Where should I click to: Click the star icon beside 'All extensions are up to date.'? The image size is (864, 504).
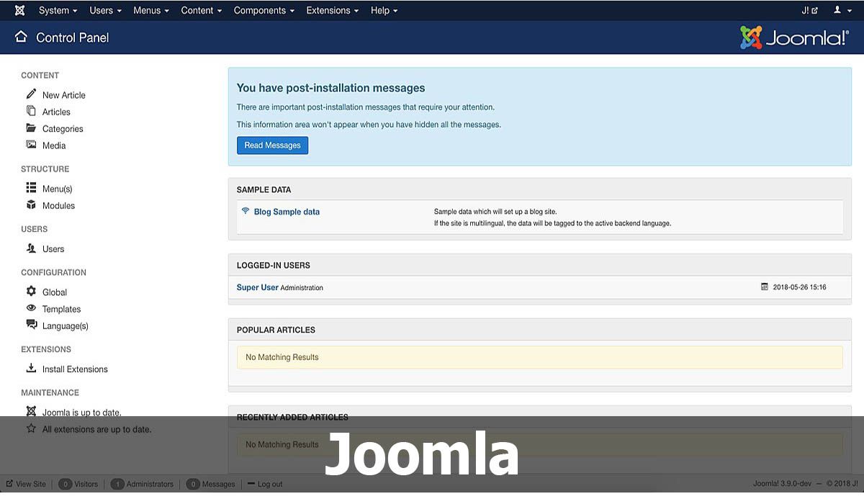pyautogui.click(x=31, y=428)
